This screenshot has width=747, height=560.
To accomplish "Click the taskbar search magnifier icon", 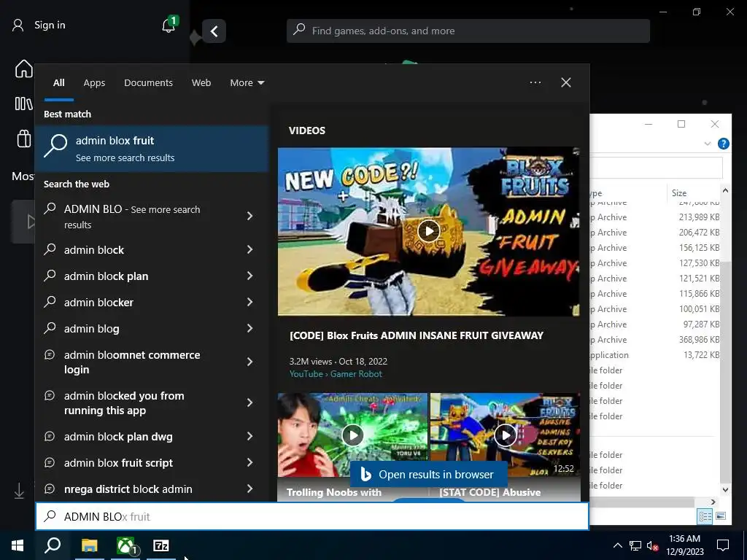I will (x=53, y=545).
